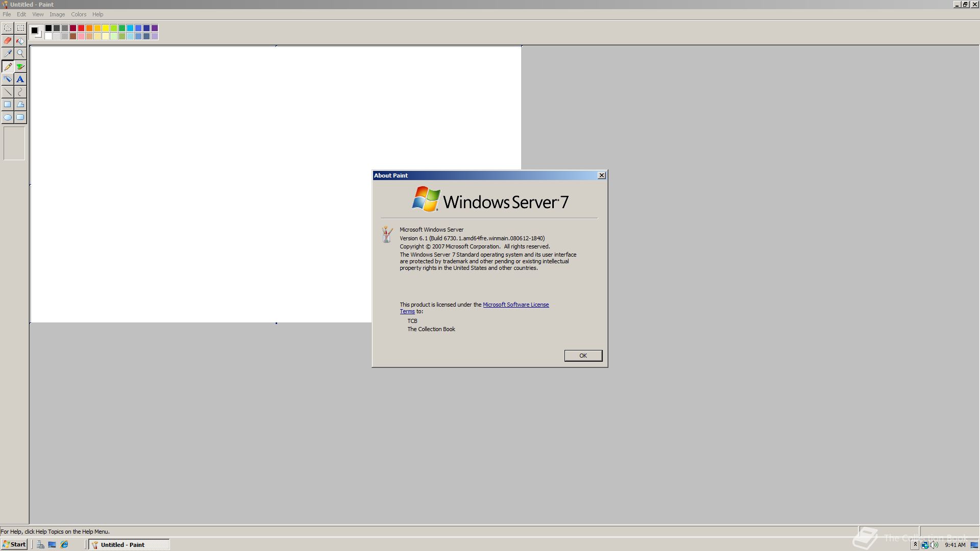Activate the Magnifier tool

pyautogui.click(x=20, y=54)
